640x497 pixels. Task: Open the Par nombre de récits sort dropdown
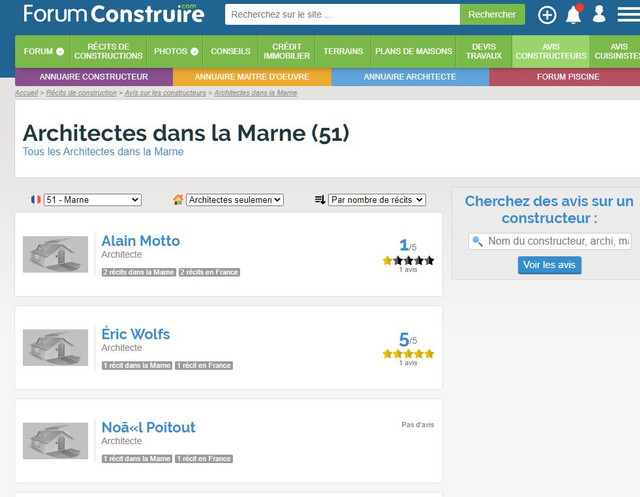click(x=377, y=200)
